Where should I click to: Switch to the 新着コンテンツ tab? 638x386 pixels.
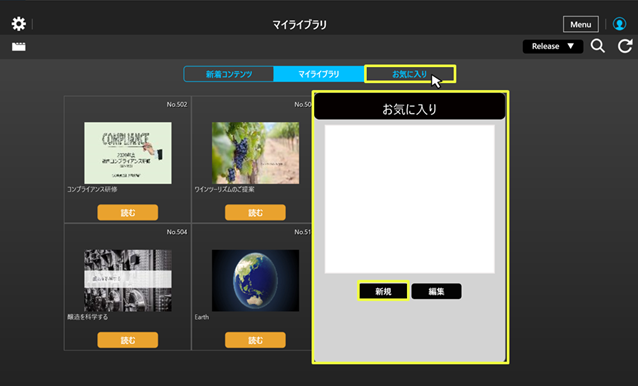(229, 74)
